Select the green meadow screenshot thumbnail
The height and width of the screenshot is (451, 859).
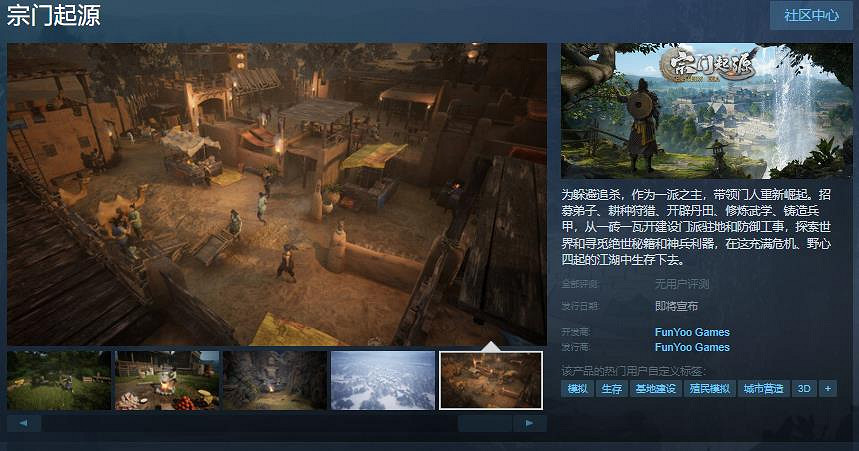point(59,381)
